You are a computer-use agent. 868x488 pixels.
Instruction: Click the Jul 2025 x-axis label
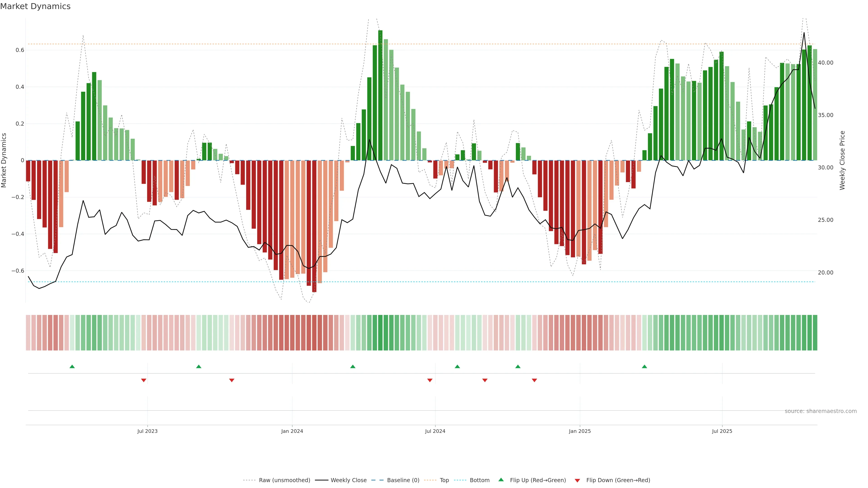tap(722, 431)
